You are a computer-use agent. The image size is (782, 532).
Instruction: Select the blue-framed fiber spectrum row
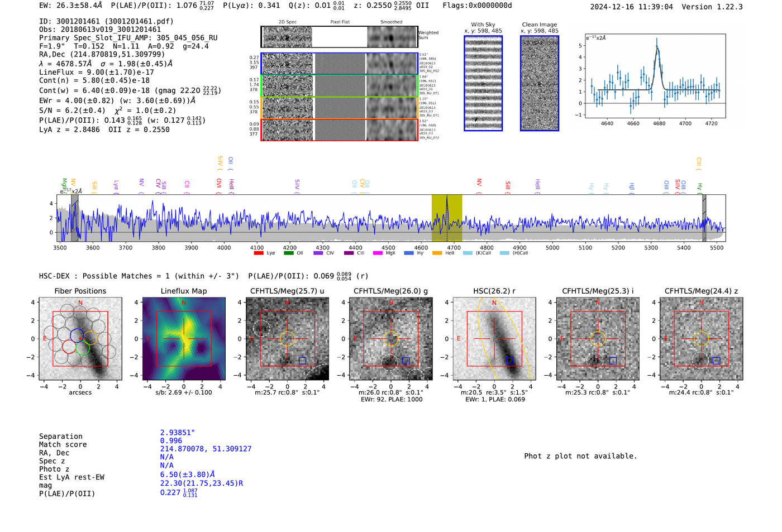tap(340, 64)
